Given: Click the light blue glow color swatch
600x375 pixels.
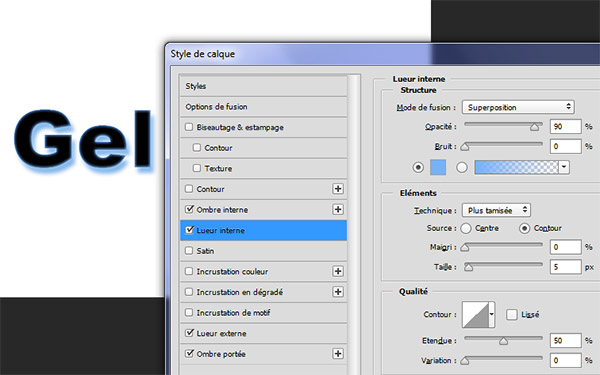Looking at the screenshot, I should tap(438, 167).
